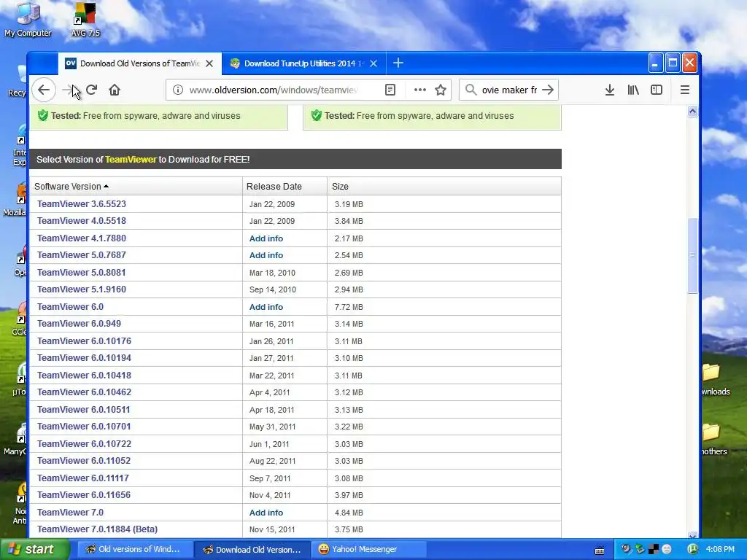
Task: Open the Firefox home page
Action: tap(115, 90)
